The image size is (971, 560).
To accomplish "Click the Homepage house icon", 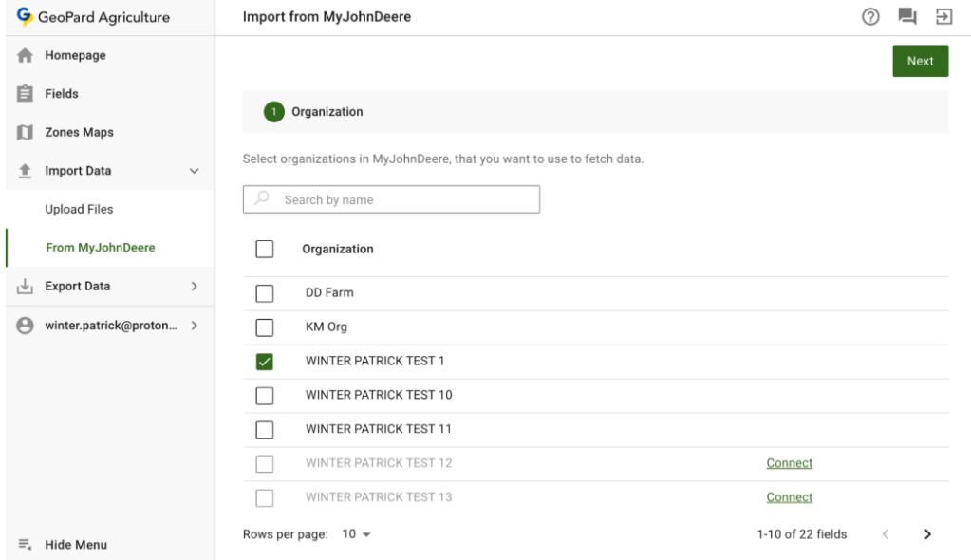I will click(26, 56).
